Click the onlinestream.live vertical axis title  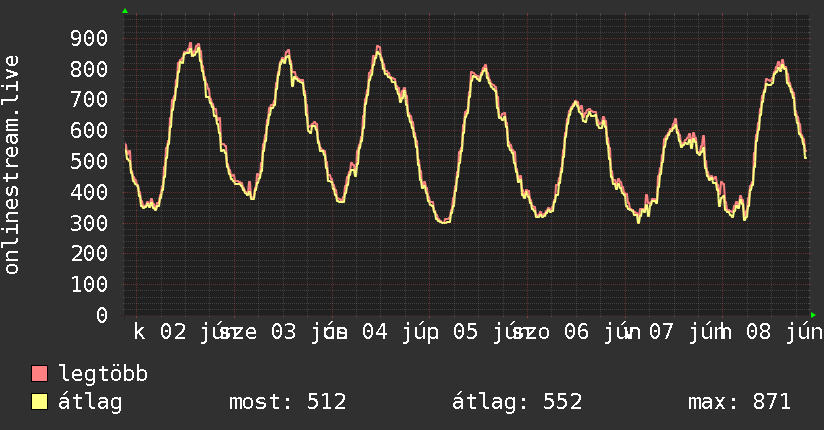click(x=12, y=165)
